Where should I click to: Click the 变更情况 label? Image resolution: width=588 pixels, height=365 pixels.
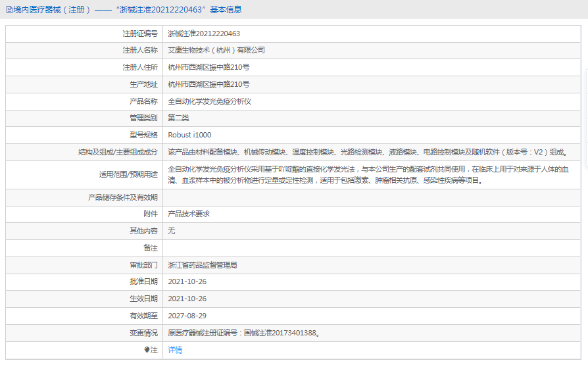(143, 333)
